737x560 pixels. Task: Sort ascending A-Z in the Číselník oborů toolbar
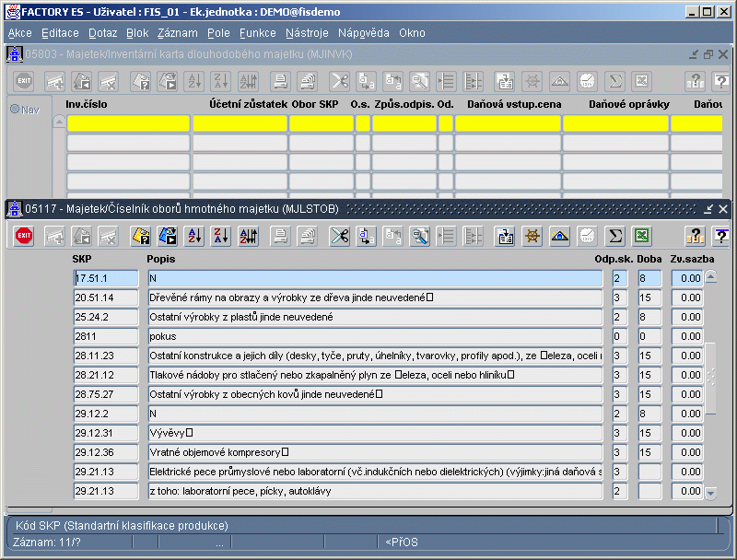(194, 237)
